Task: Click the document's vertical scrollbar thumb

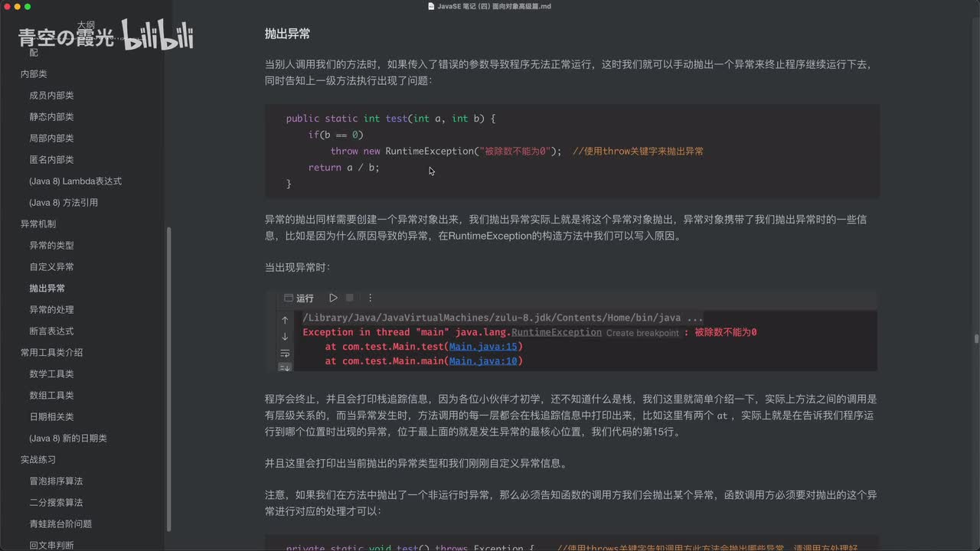Action: click(x=976, y=338)
